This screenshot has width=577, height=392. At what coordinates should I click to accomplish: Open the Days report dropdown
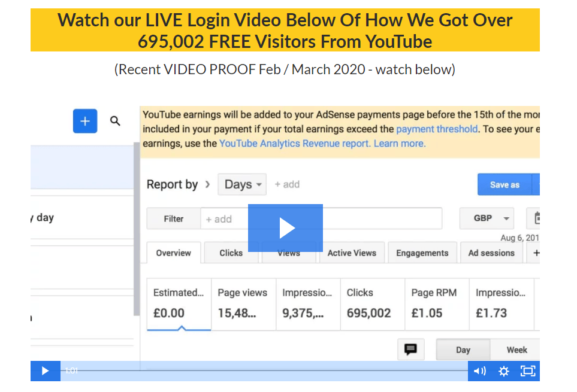(x=241, y=184)
